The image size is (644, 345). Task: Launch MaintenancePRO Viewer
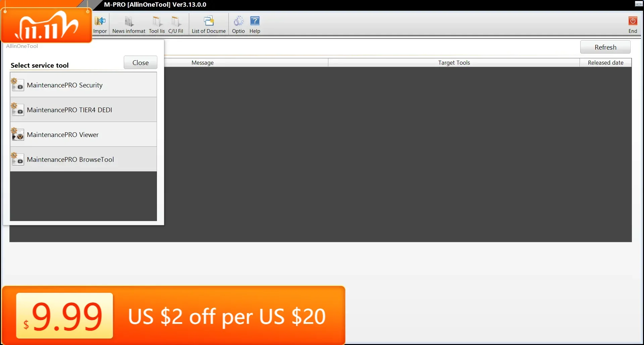(84, 135)
